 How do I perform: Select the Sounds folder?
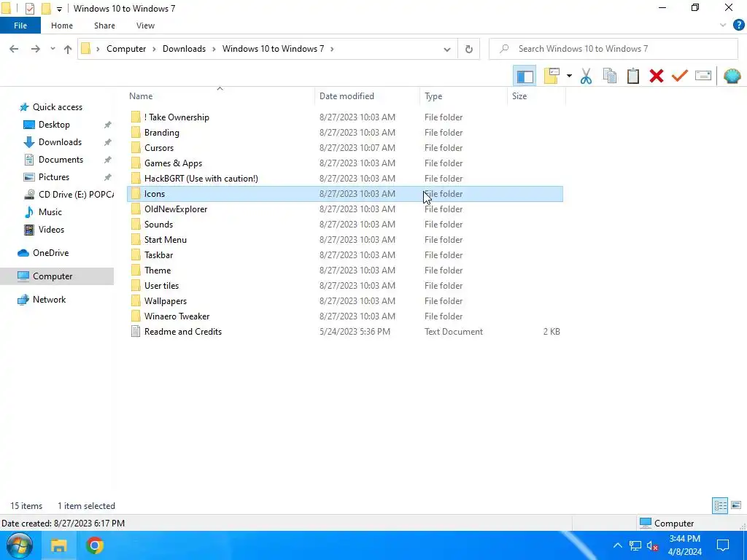[x=345, y=225]
